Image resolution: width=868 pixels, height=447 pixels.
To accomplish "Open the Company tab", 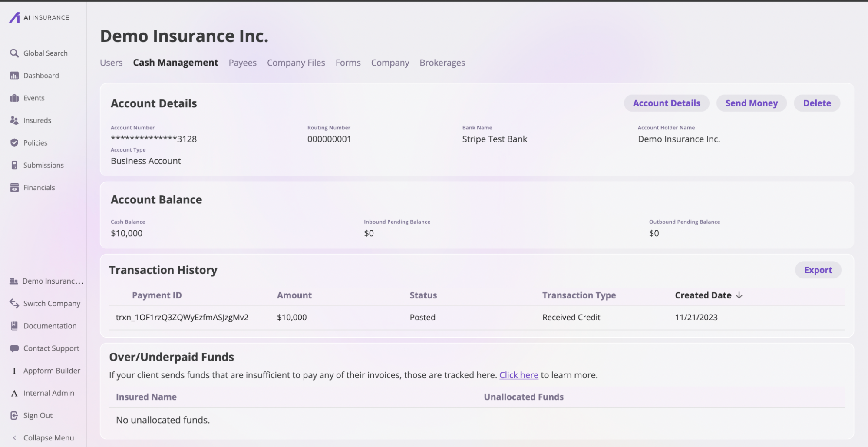I will click(390, 63).
